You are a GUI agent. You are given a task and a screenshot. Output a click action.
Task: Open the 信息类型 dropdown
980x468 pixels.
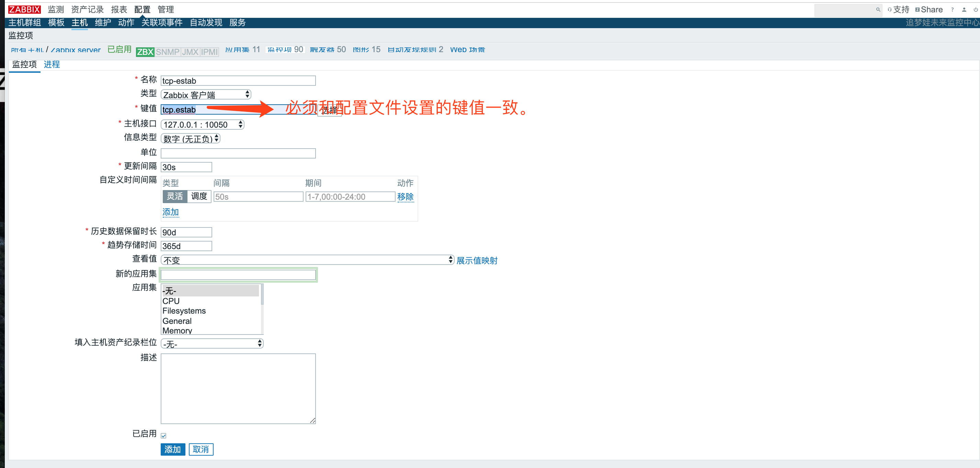190,138
